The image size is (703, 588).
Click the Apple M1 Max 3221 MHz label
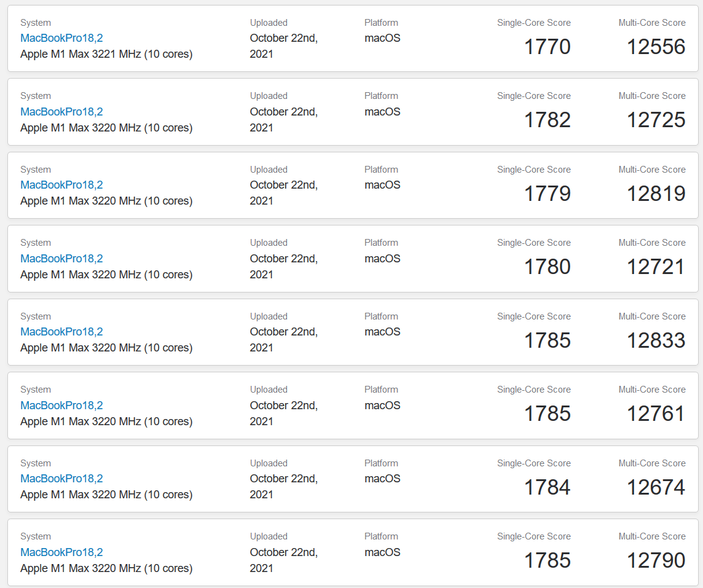coord(106,53)
